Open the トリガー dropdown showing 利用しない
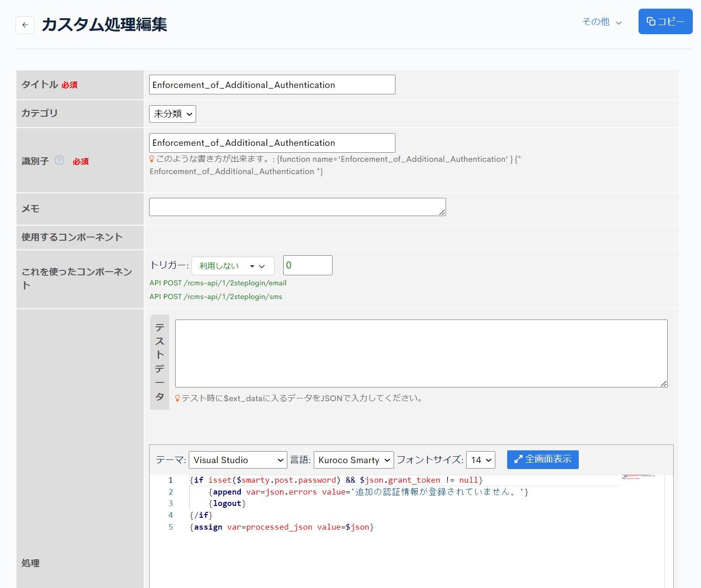 coord(233,266)
